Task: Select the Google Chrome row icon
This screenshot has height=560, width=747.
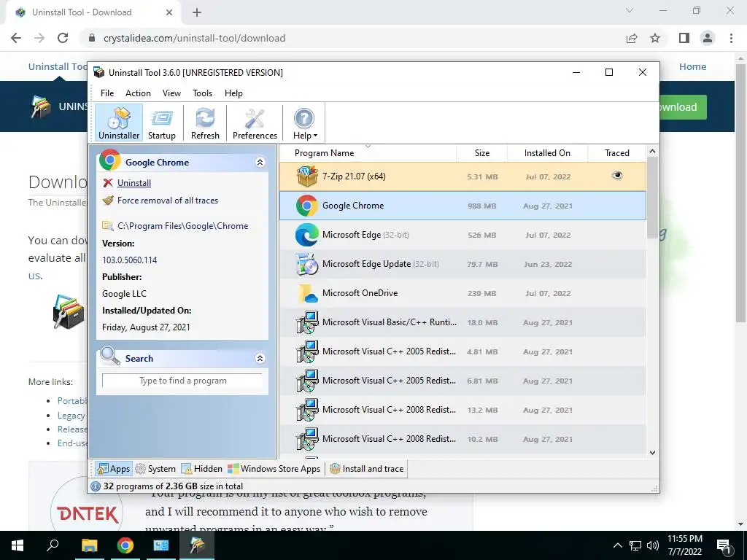Action: pyautogui.click(x=307, y=206)
